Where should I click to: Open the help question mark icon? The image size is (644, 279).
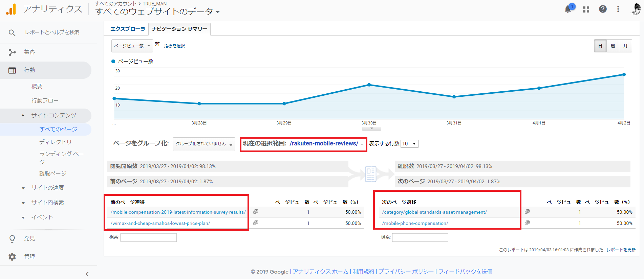tap(603, 9)
